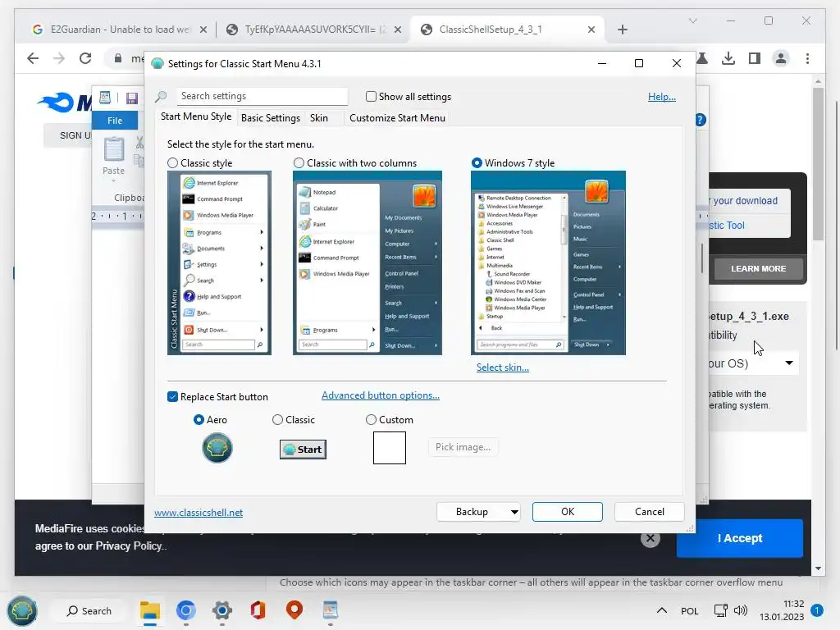Uncheck Replace Start button checkbox
Viewport: 840px width, 630px height.
click(x=172, y=396)
